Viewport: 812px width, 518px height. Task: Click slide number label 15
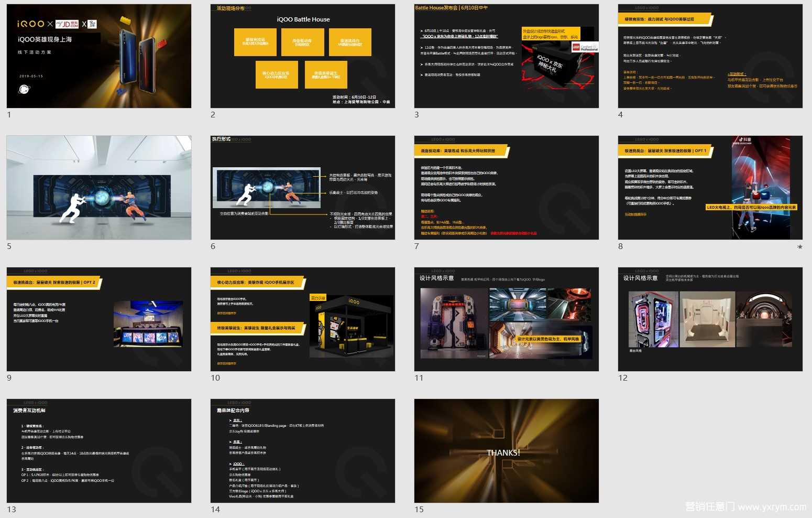coord(419,510)
